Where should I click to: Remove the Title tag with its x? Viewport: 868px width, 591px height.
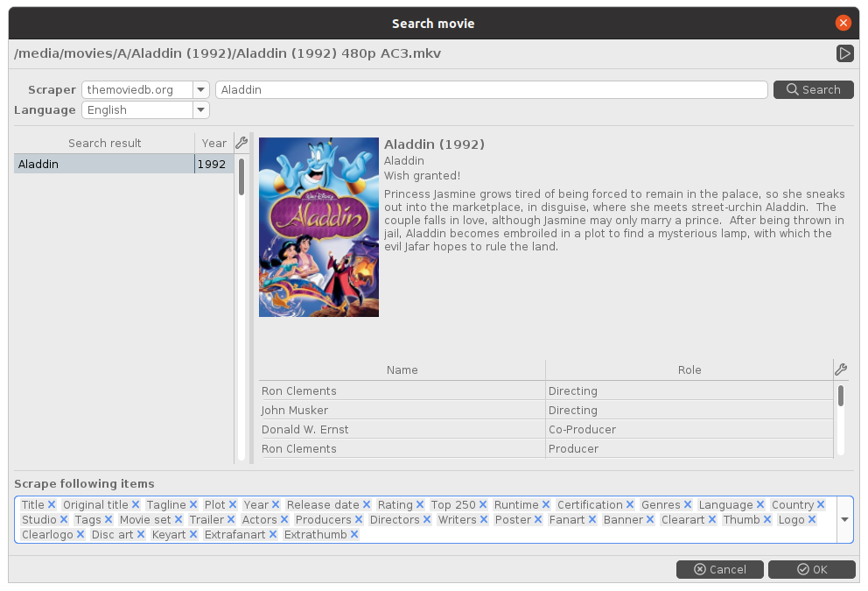[x=52, y=505]
